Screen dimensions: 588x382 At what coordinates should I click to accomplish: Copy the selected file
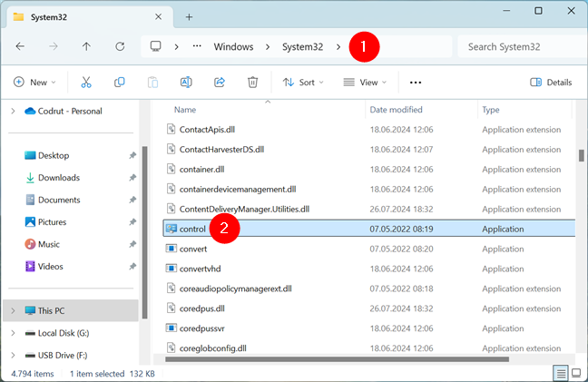[x=119, y=82]
